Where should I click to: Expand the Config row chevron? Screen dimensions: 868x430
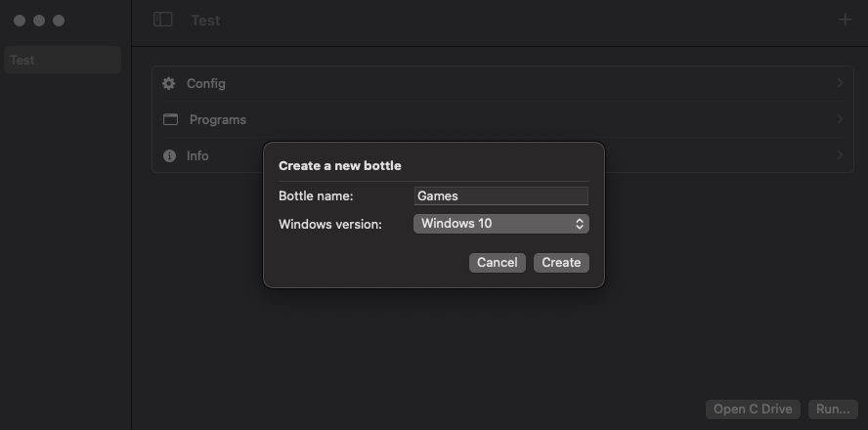pos(840,83)
